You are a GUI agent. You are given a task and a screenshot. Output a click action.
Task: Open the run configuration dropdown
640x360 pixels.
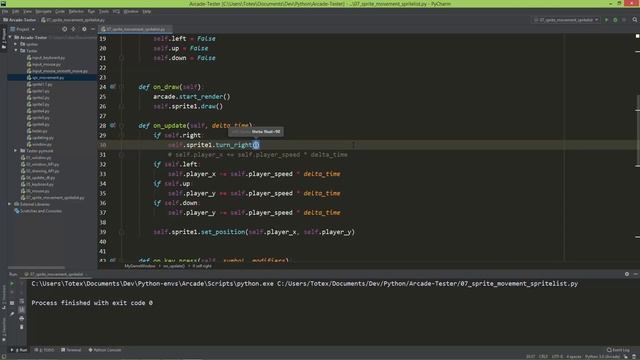pos(566,20)
